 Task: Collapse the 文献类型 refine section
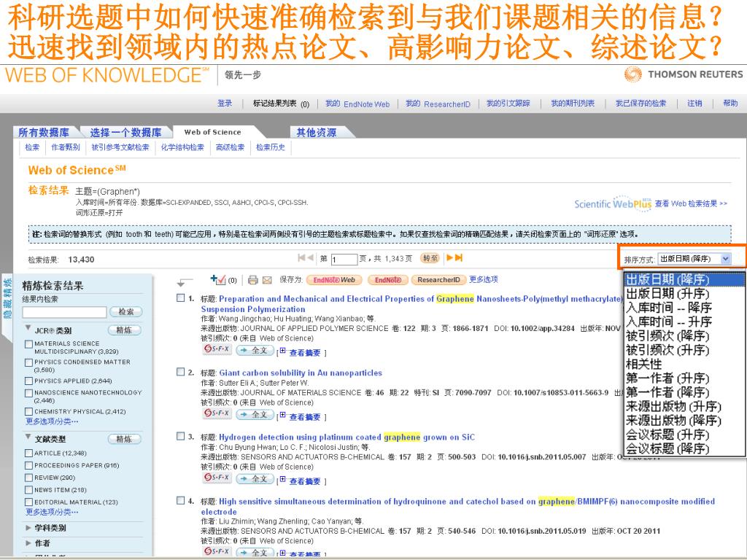point(28,437)
